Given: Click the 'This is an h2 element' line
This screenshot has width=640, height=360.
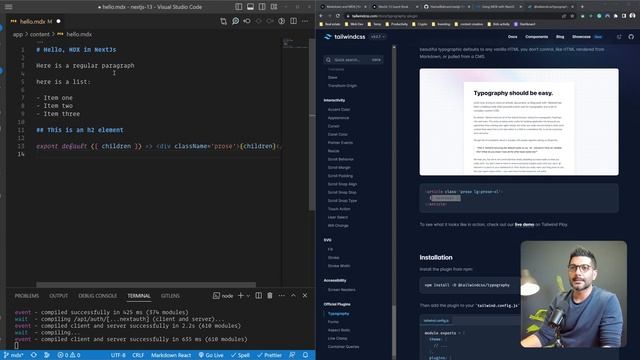Looking at the screenshot, I should point(80,130).
